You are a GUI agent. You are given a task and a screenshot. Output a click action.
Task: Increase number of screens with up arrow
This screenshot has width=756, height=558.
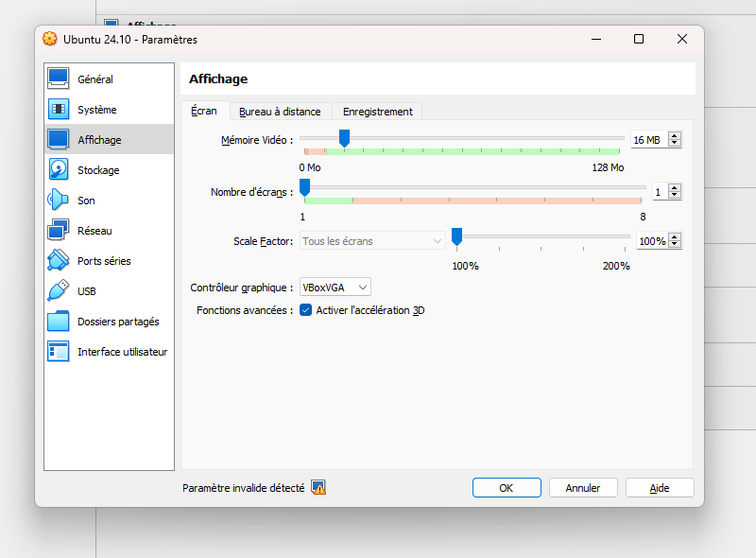pos(675,188)
